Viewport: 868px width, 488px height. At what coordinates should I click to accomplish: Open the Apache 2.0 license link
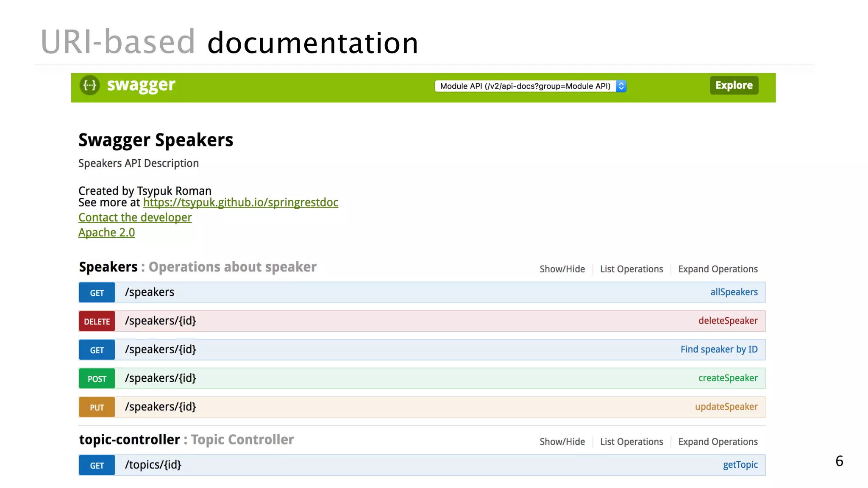[x=107, y=233]
